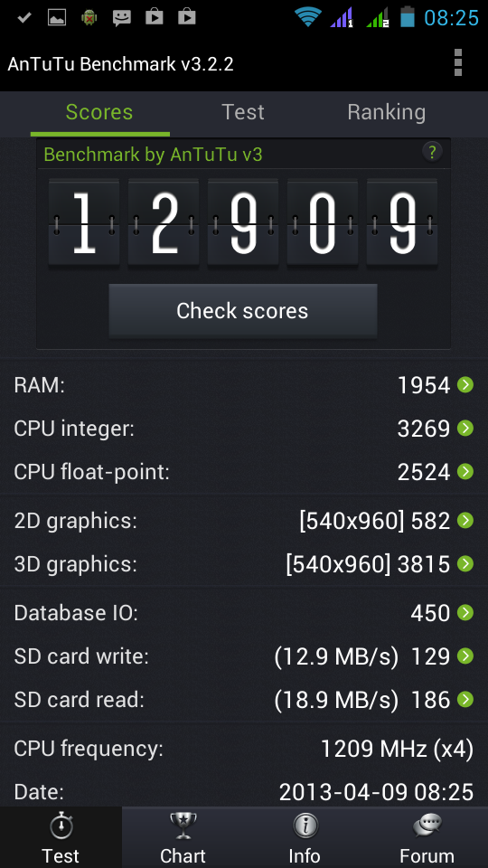The width and height of the screenshot is (488, 868).
Task: Expand CPU integer score details arrow
Action: [x=465, y=428]
